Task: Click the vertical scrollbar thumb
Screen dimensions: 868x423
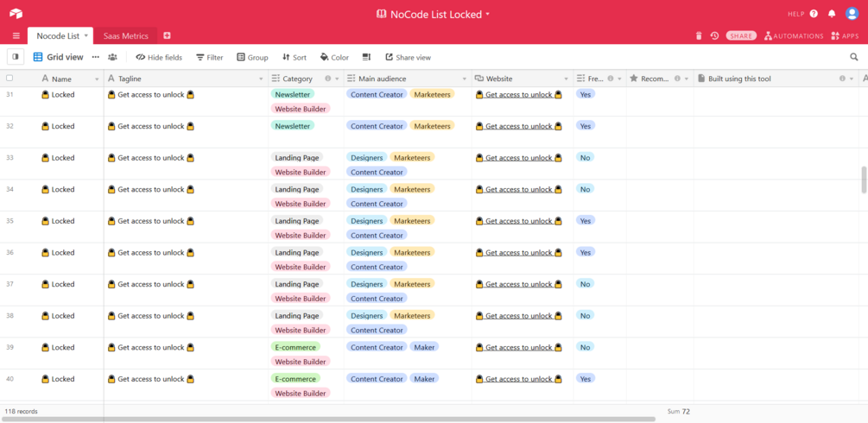Action: point(865,180)
